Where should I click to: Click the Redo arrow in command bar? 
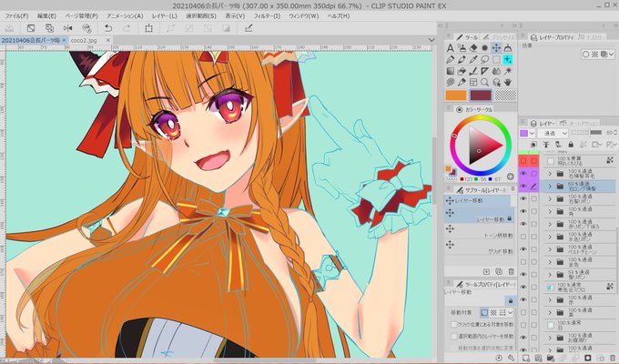click(x=127, y=28)
